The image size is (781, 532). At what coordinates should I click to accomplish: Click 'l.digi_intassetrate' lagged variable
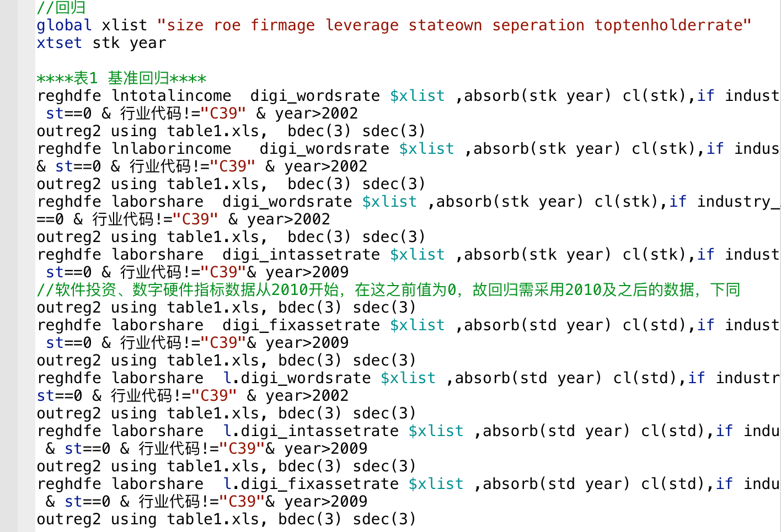(x=311, y=431)
